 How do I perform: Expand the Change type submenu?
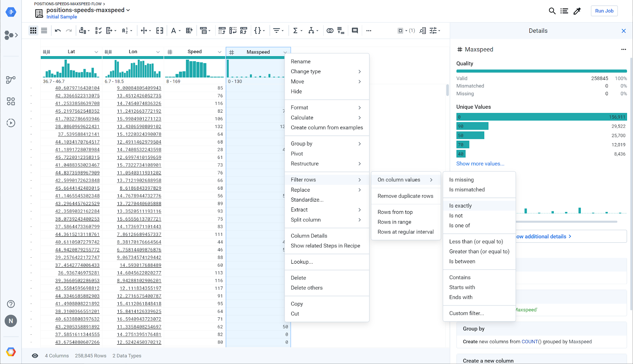coord(327,72)
